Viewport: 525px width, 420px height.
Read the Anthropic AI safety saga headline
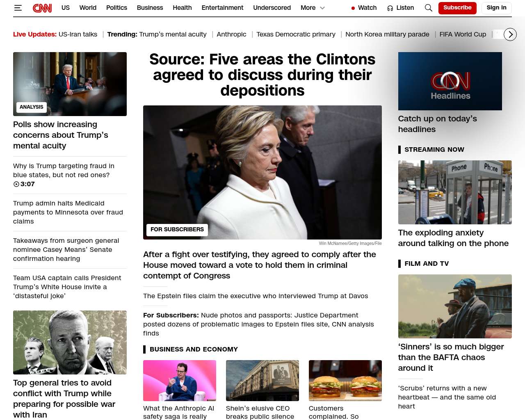(x=178, y=412)
